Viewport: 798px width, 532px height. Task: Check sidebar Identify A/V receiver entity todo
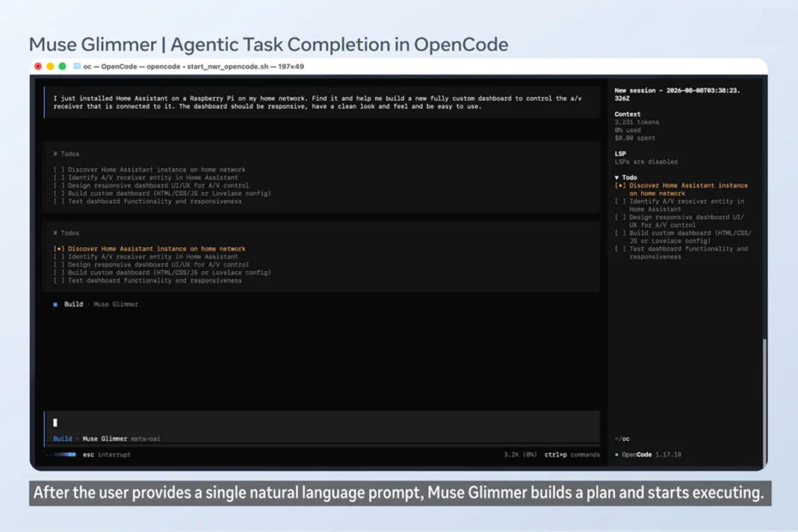click(x=620, y=202)
